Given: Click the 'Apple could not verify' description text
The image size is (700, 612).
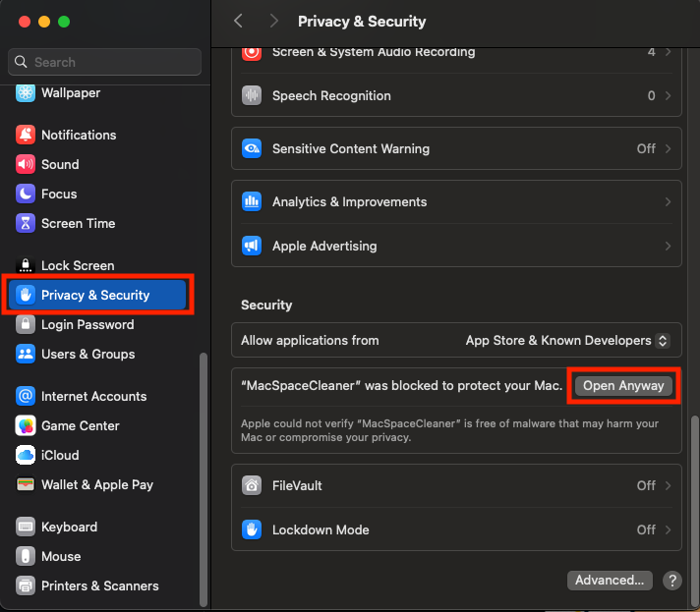Looking at the screenshot, I should coord(449,430).
